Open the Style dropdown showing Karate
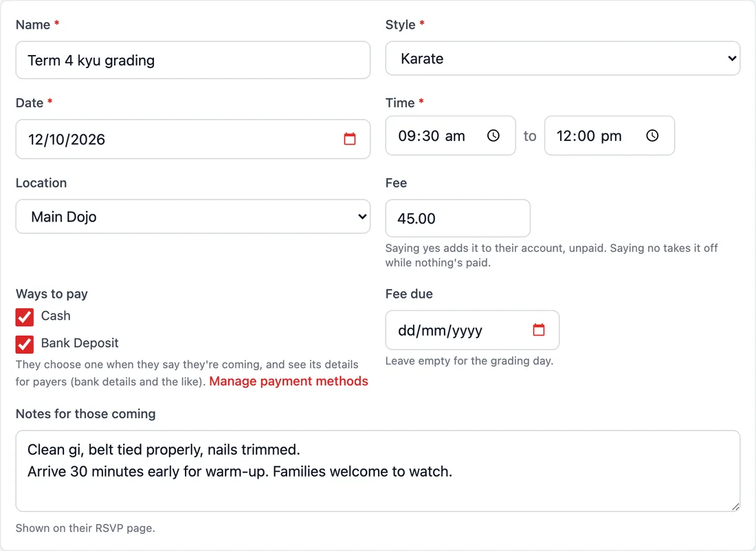 [x=563, y=58]
